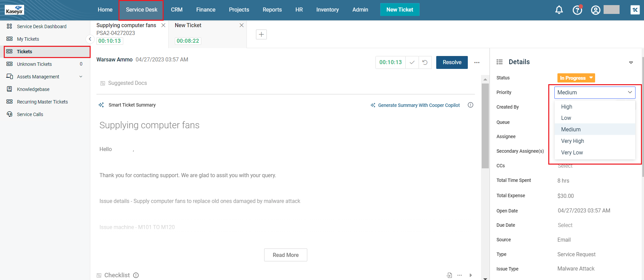Click Generate Summary With Cooper Copilot
644x280 pixels.
coord(419,105)
